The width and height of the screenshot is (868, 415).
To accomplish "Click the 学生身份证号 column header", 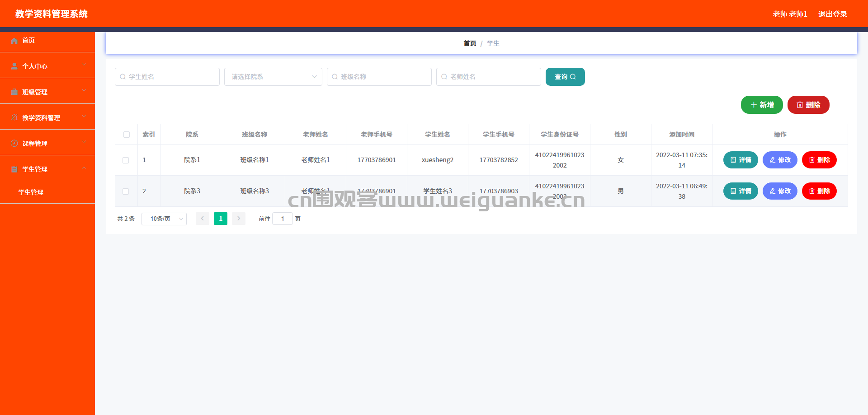I will tap(560, 135).
